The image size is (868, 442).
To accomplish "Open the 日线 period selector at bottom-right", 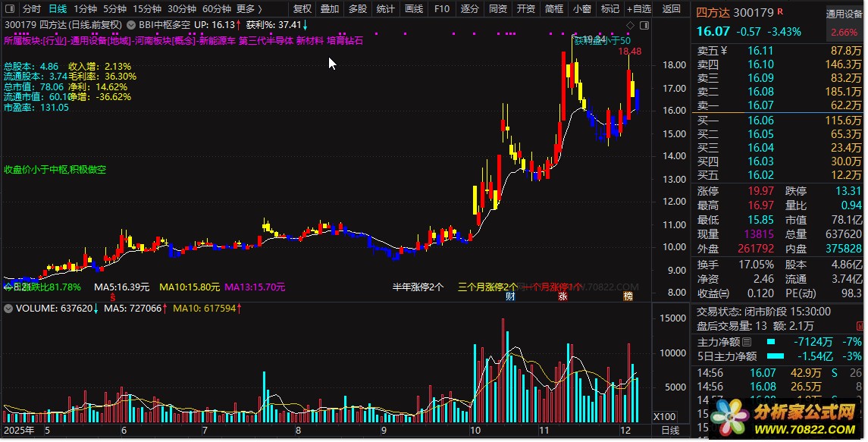I will coord(670,431).
